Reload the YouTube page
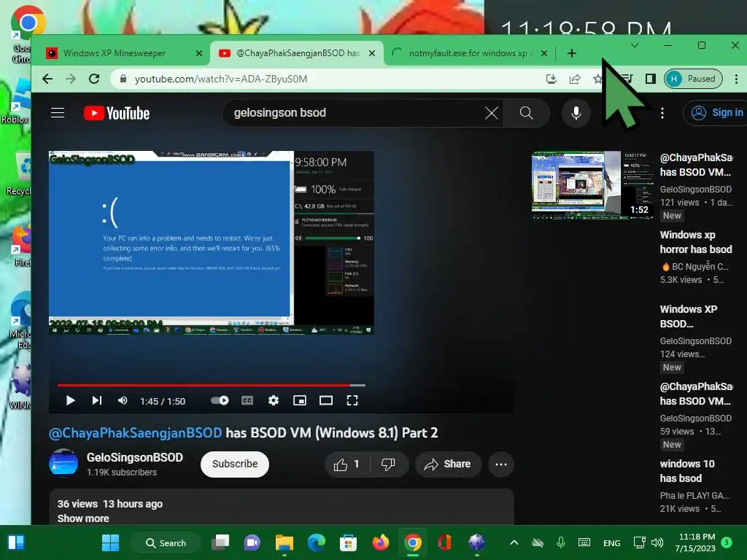This screenshot has height=560, width=747. pos(94,79)
